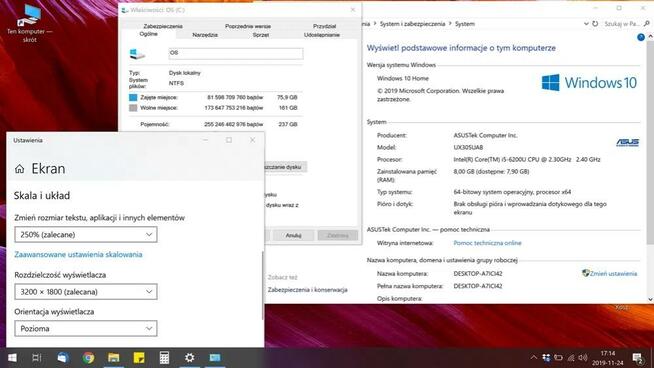The height and width of the screenshot is (368, 654).
Task: Open the Dropbox tray icon
Action: [546, 358]
